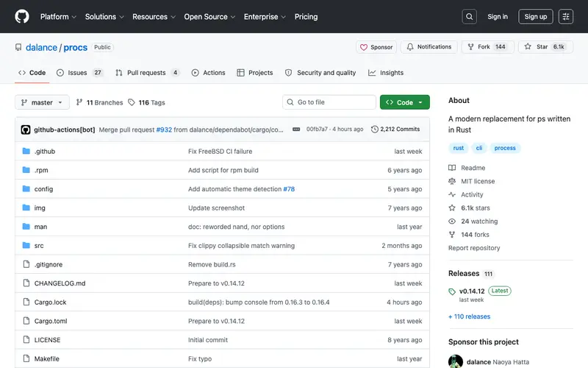Click the Notifications bell button
588x368 pixels.
pos(429,47)
